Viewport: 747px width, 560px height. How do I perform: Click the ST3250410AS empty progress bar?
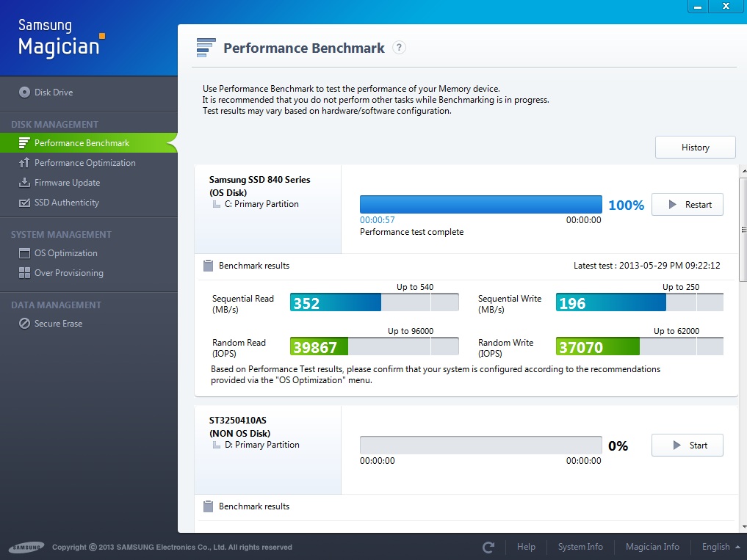click(480, 446)
